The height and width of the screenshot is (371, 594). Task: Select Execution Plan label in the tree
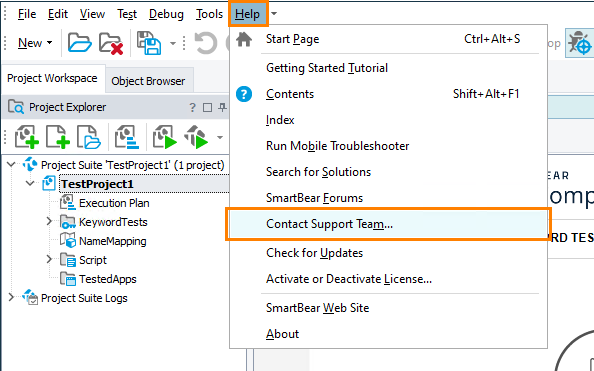coord(114,203)
